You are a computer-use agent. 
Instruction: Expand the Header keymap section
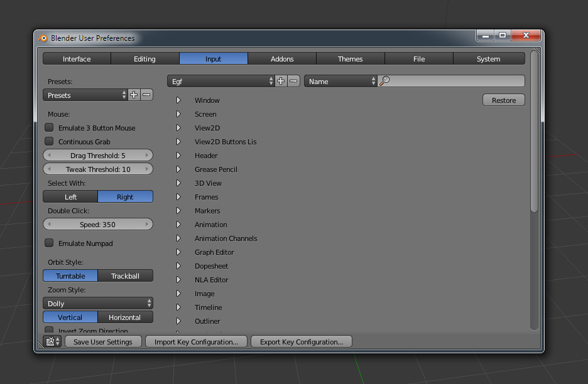[x=178, y=156]
